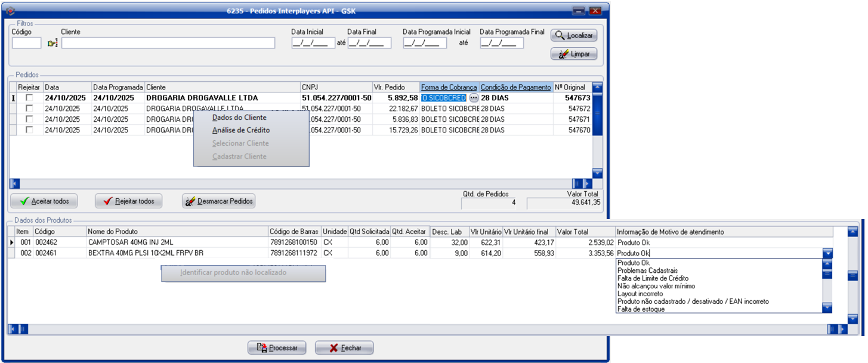Image resolution: width=868 pixels, height=363 pixels.
Task: Click the Data Inicial date field
Action: tap(313, 43)
